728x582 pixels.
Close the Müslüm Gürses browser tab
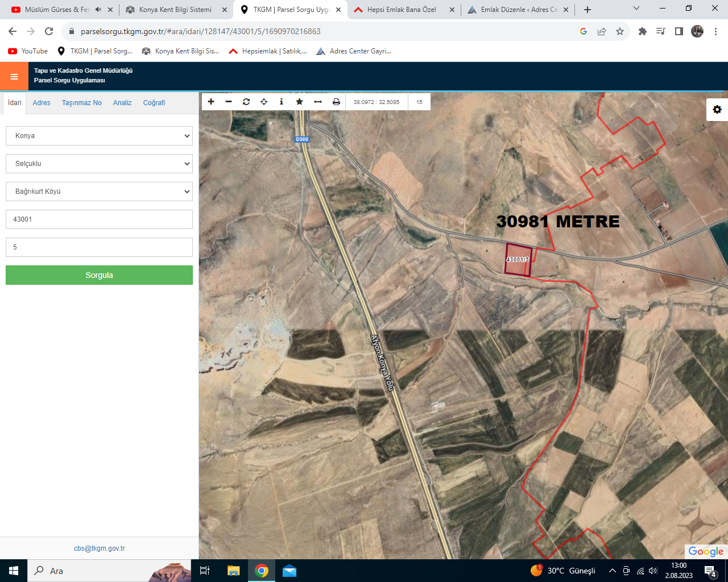pyautogui.click(x=110, y=10)
